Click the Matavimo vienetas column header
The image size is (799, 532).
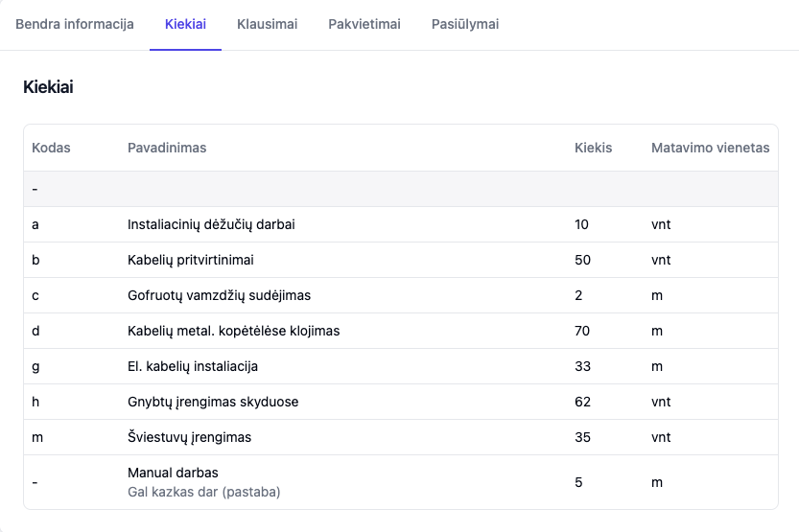(711, 148)
